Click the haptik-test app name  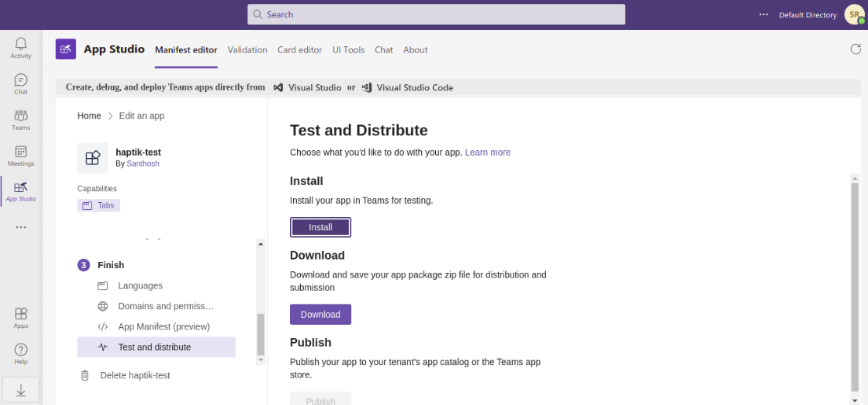138,153
